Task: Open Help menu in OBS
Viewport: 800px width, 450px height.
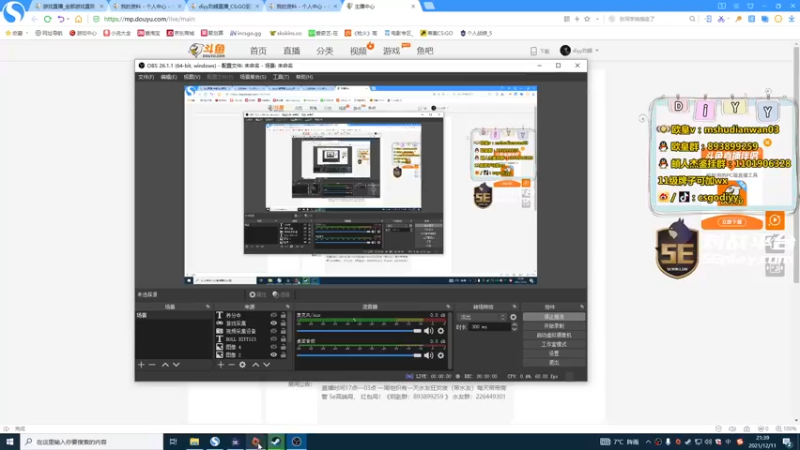Action: point(304,77)
